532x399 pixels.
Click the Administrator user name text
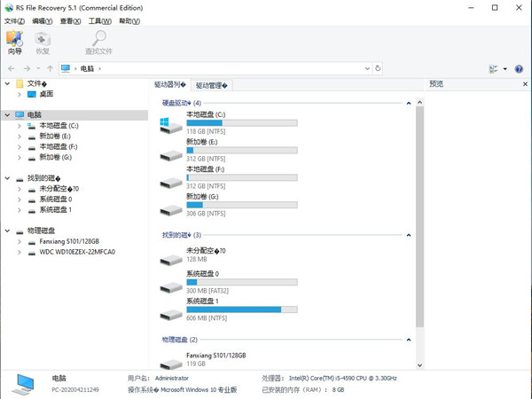[172, 378]
